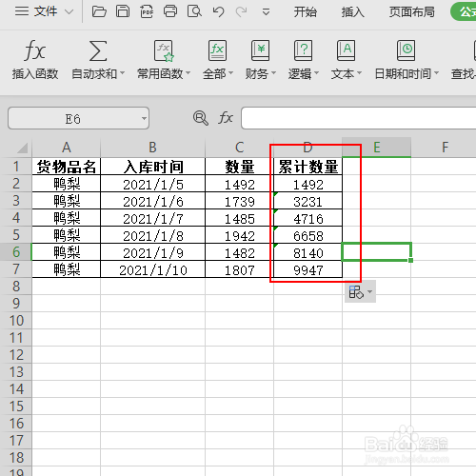Open the autofill options button
The height and width of the screenshot is (476, 476).
click(360, 291)
